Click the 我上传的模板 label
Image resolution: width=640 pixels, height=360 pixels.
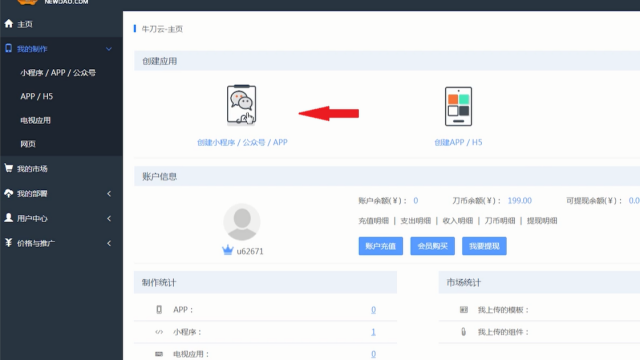click(503, 310)
